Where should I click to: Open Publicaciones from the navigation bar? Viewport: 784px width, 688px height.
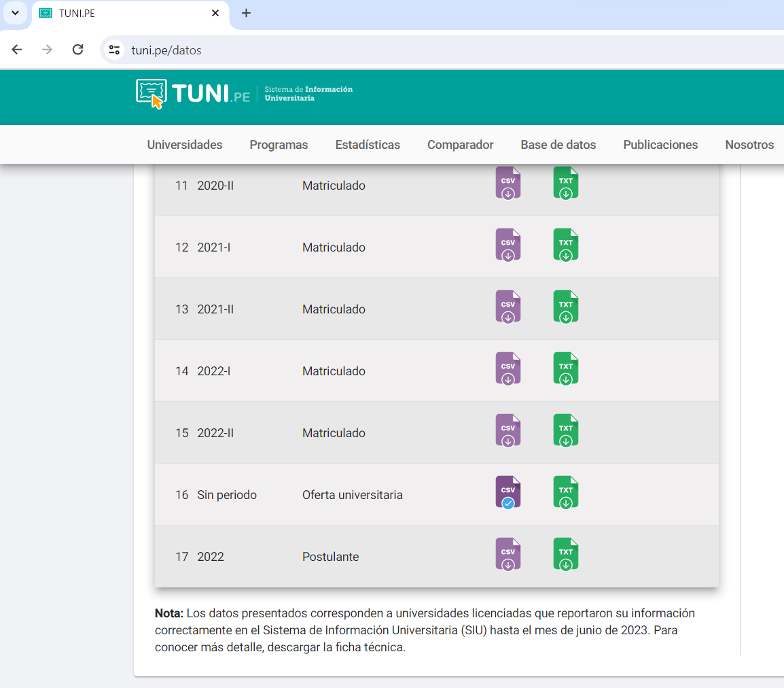660,145
